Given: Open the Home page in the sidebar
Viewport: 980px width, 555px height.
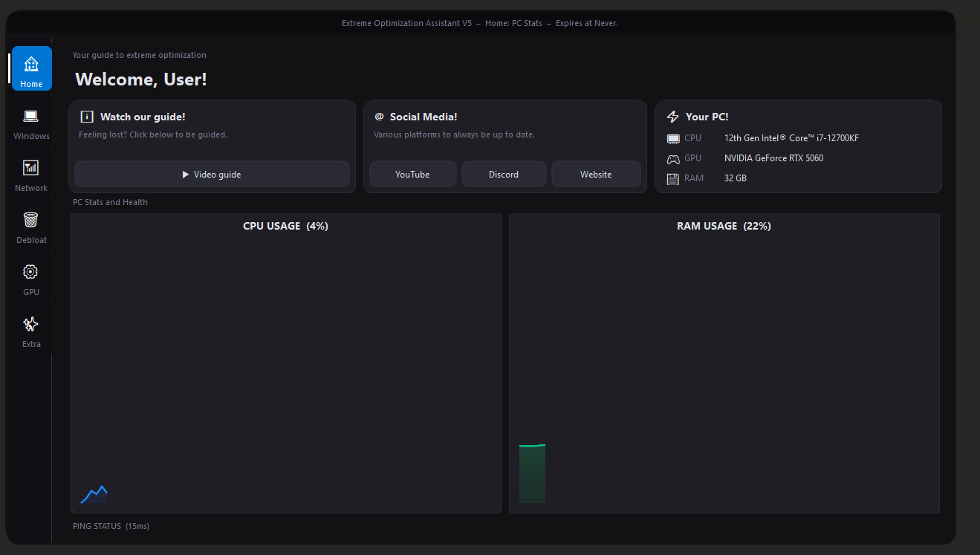Looking at the screenshot, I should 31,68.
